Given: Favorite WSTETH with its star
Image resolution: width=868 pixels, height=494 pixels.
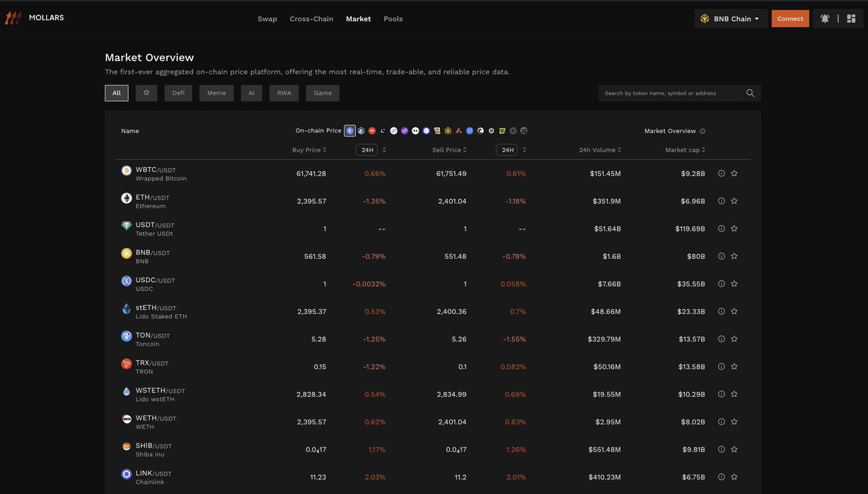Looking at the screenshot, I should (734, 394).
